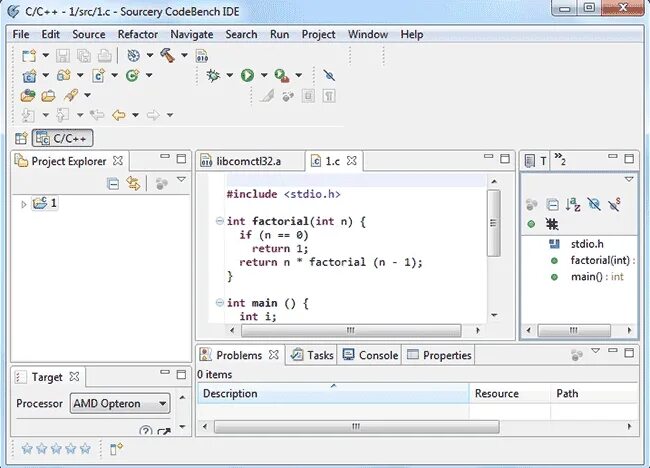The width and height of the screenshot is (650, 468).
Task: Minimize the Project Explorer panel
Action: [x=165, y=157]
